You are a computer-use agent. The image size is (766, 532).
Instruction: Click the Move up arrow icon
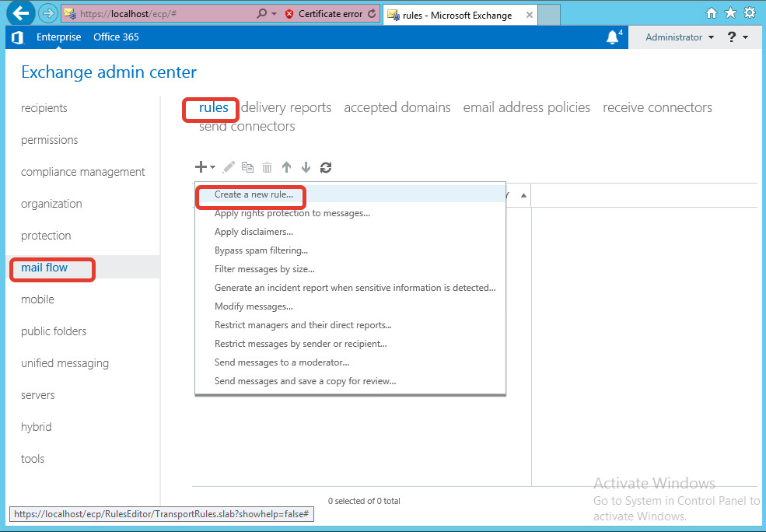tap(286, 167)
